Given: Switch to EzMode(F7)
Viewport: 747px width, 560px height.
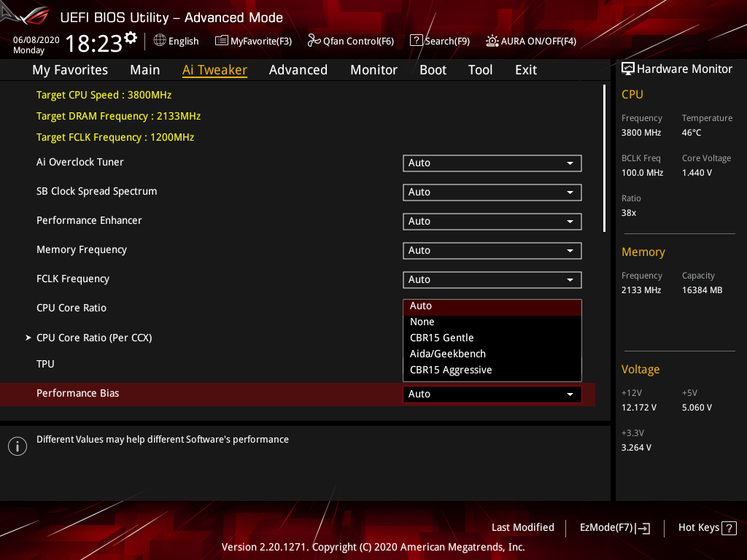Looking at the screenshot, I should tap(614, 528).
